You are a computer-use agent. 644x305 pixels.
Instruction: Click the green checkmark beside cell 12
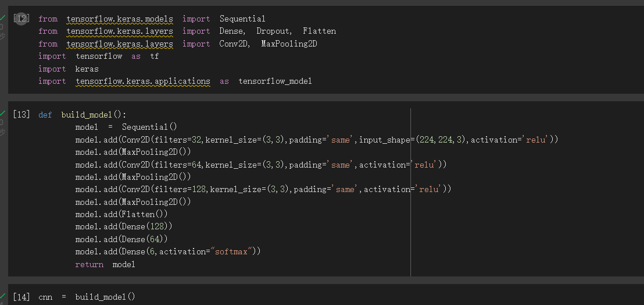point(2,17)
